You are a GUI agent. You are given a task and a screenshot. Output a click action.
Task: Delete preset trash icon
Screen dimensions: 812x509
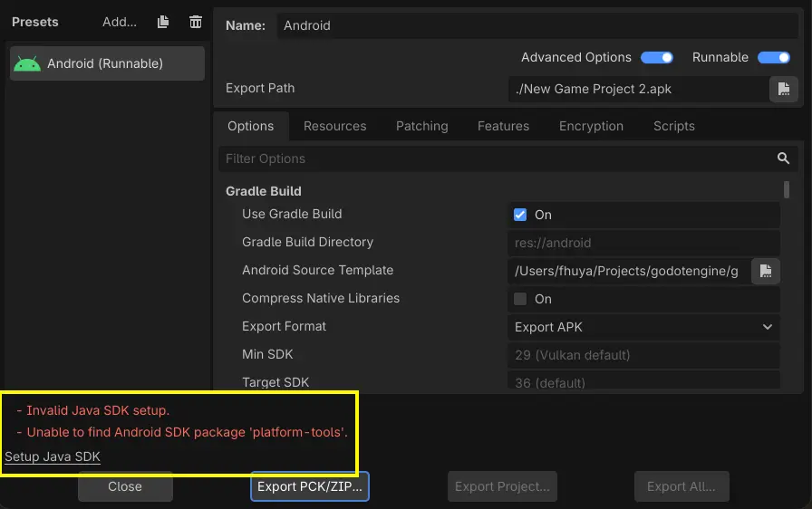coord(195,22)
